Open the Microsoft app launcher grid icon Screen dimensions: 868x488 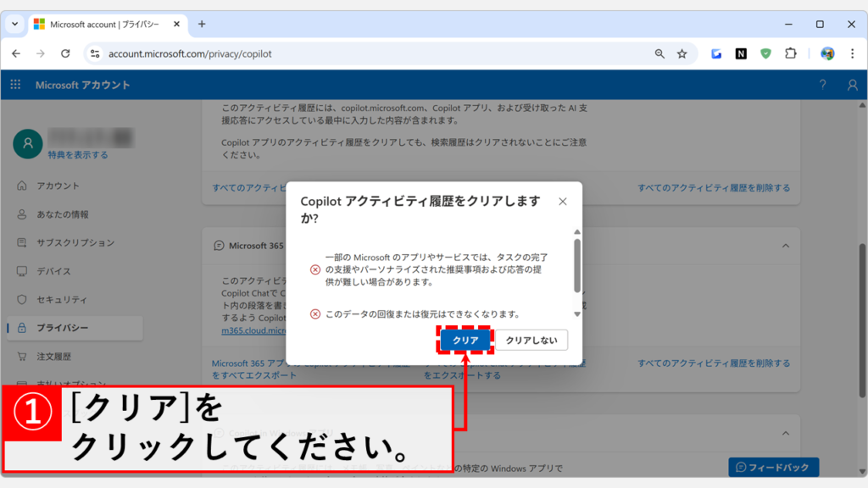(15, 85)
